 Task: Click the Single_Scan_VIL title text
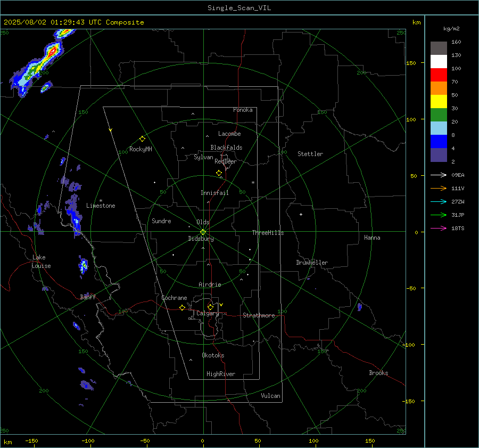[x=239, y=8]
